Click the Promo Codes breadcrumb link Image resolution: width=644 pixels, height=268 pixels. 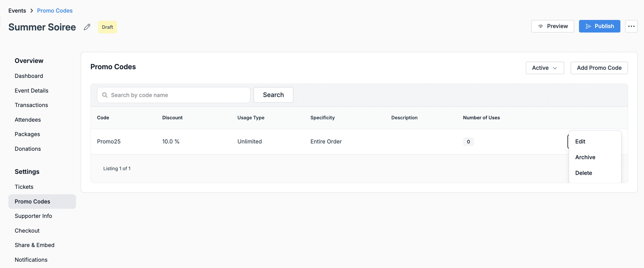(x=55, y=11)
